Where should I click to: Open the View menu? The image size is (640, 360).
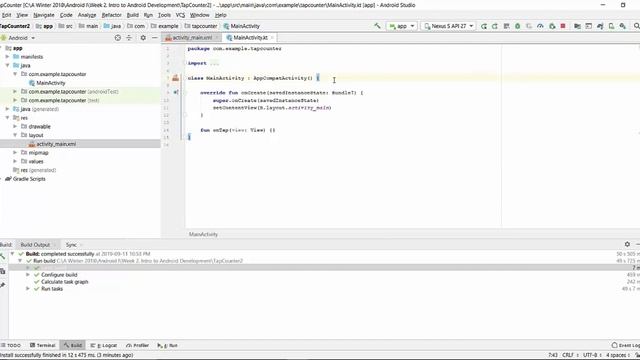[x=22, y=15]
